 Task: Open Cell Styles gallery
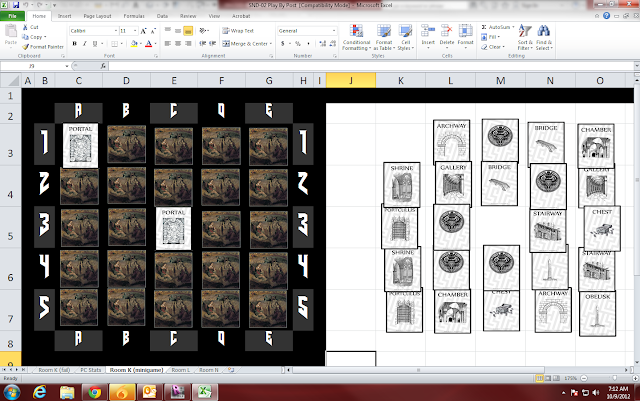(405, 38)
